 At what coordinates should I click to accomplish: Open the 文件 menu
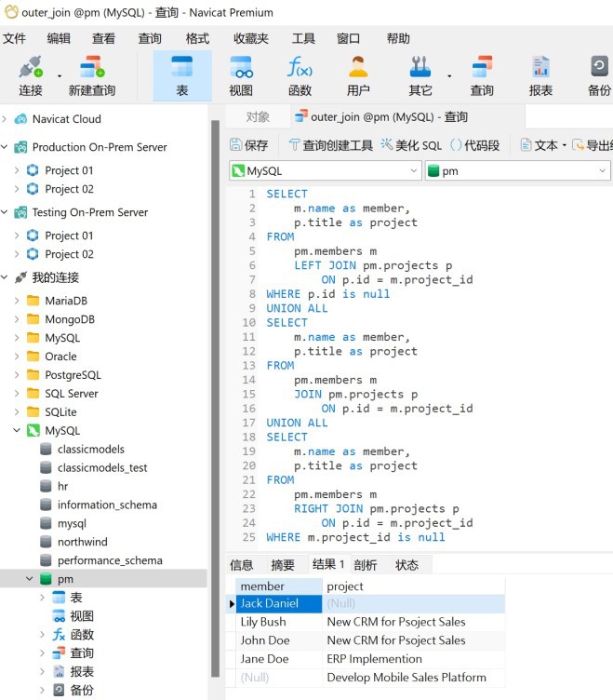pos(14,39)
